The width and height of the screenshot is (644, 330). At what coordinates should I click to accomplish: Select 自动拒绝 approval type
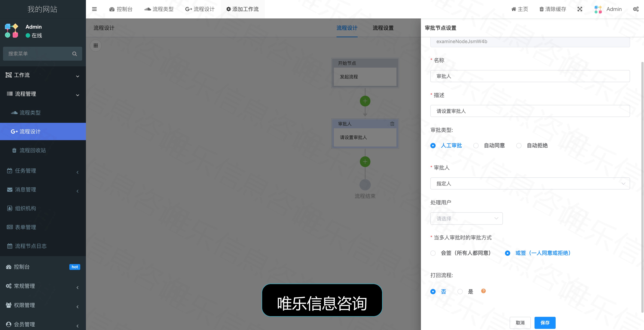click(532, 145)
